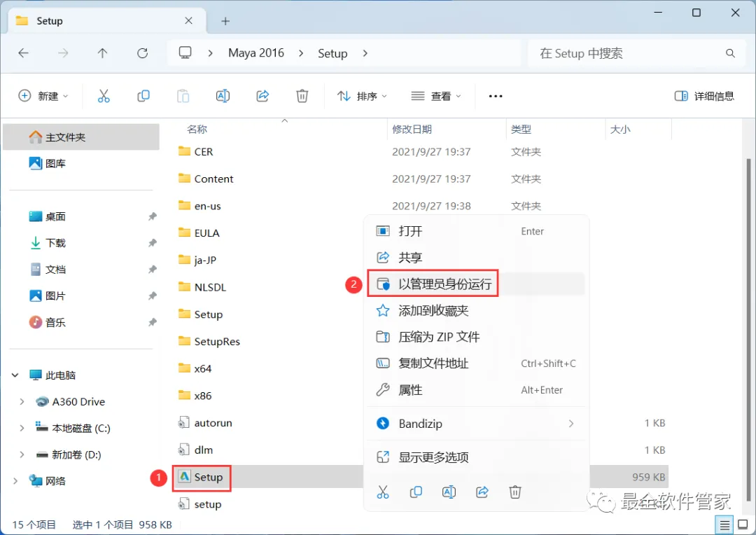The width and height of the screenshot is (756, 535).
Task: Click the Share icon in the toolbar
Action: coord(262,96)
